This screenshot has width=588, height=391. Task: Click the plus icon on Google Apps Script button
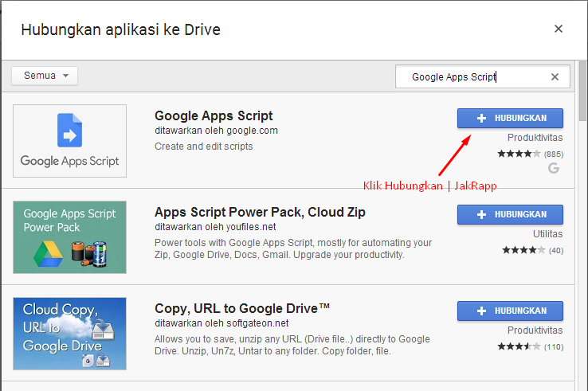481,118
